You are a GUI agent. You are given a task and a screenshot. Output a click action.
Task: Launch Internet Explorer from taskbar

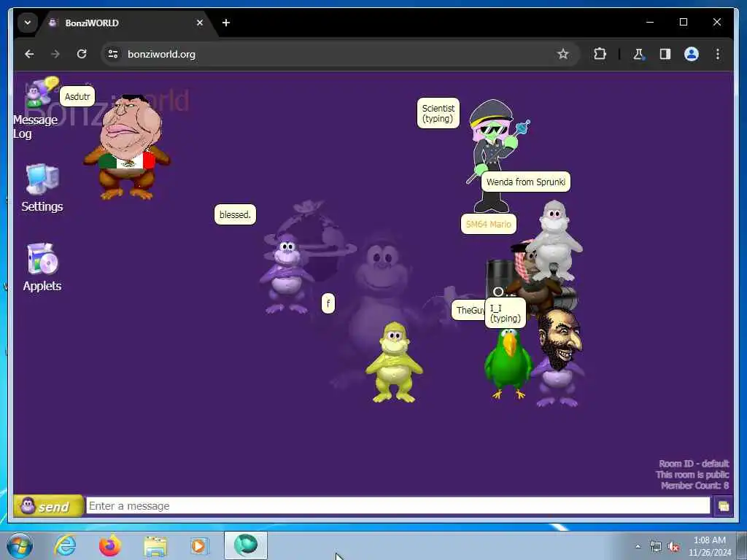(65, 545)
